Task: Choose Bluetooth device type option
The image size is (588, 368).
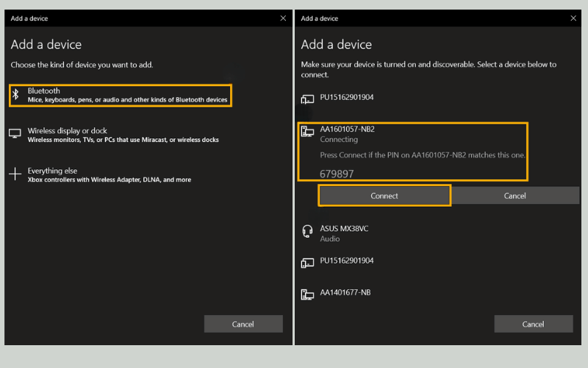Action: 121,96
